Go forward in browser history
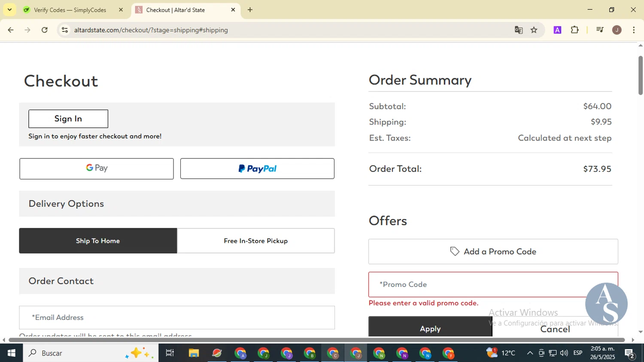This screenshot has width=644, height=362. 27,30
